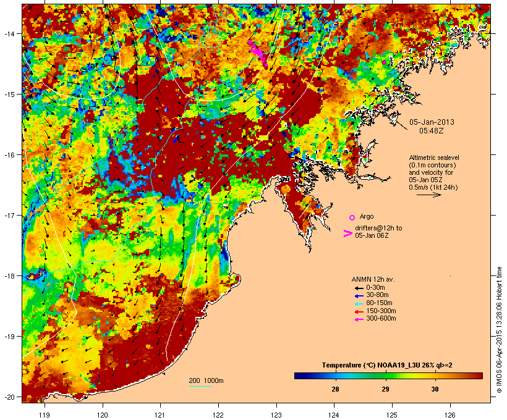The height and width of the screenshot is (420, 507).
Task: Select the date text 05-Jan-2013
Action: point(432,122)
